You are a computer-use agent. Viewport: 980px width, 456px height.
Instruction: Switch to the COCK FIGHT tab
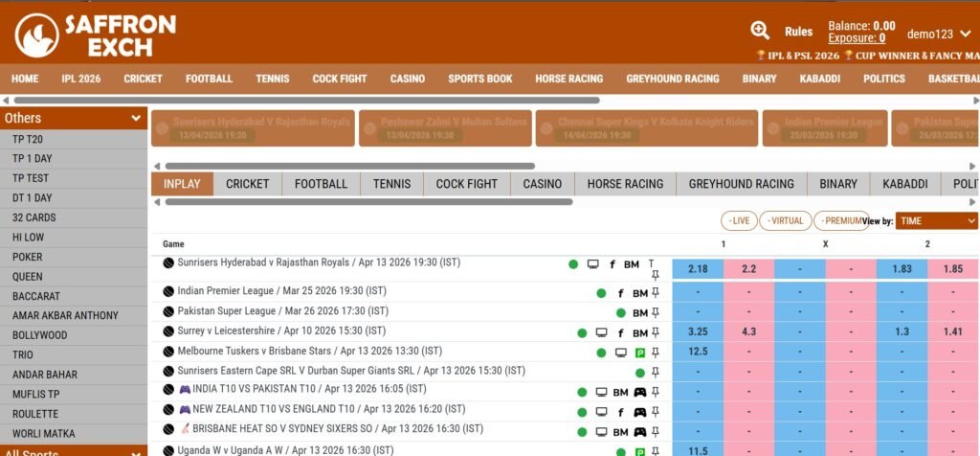(467, 184)
